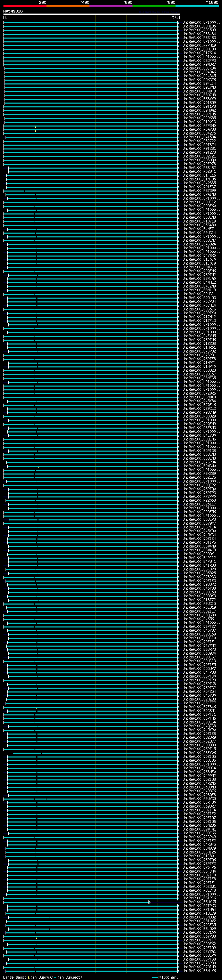Pick the UniRef100_B4PW41 row label
The height and width of the screenshot is (980, 222).
point(199,561)
